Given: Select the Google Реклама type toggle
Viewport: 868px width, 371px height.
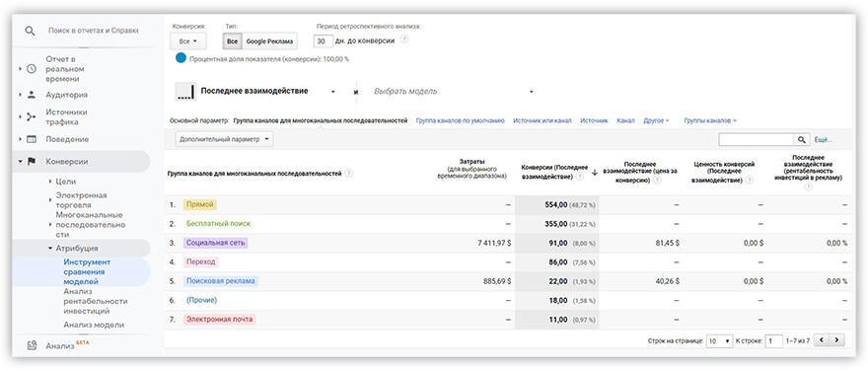Looking at the screenshot, I should [269, 41].
